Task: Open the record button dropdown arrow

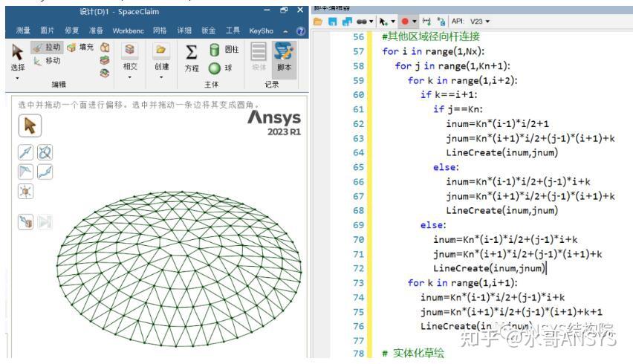Action: pyautogui.click(x=414, y=22)
